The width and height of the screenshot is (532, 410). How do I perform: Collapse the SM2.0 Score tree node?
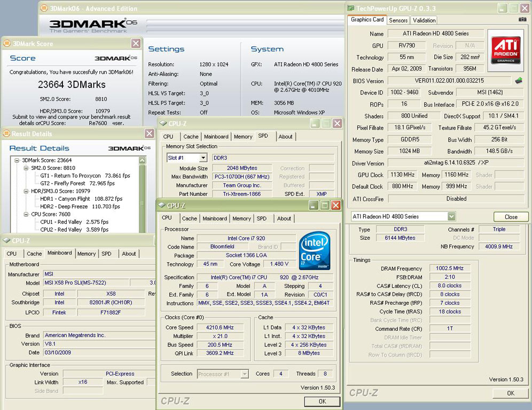click(x=26, y=168)
